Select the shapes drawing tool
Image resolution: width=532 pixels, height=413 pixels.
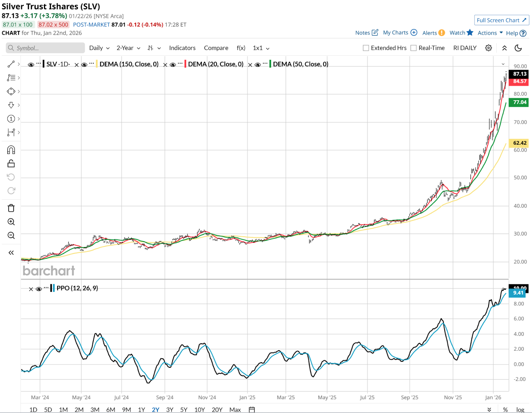coord(11,91)
